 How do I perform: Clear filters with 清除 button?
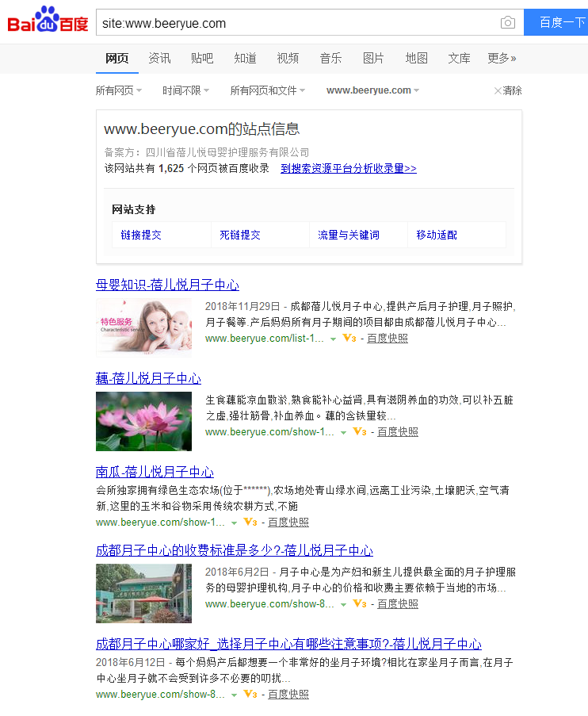tap(508, 90)
